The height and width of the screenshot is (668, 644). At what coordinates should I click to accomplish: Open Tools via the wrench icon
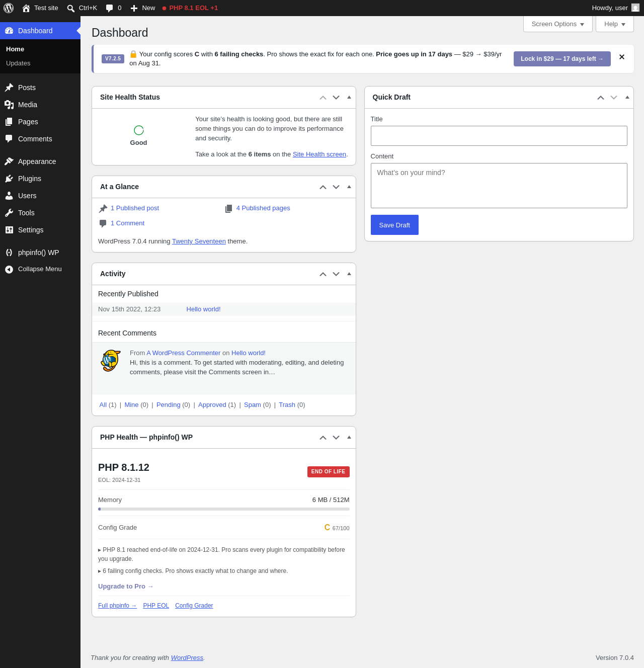[x=9, y=213]
